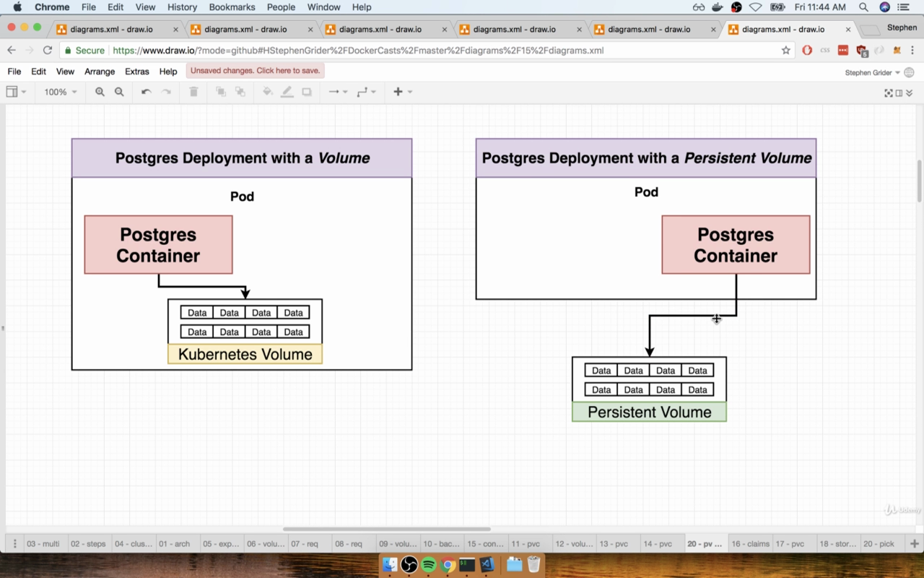Screen dimensions: 924x578
Task: Reload the page in Chrome
Action: (x=48, y=51)
